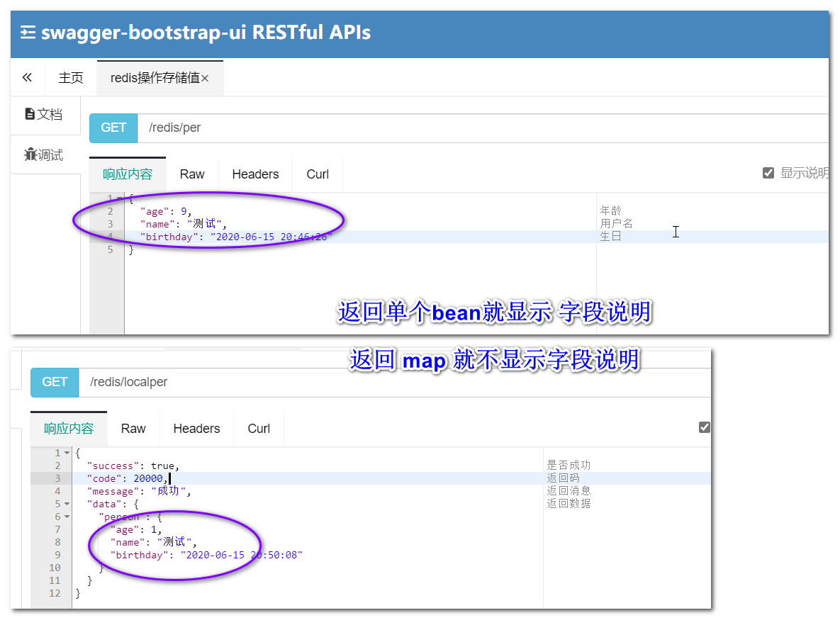
Task: Switch to the 主页 tab
Action: [71, 78]
